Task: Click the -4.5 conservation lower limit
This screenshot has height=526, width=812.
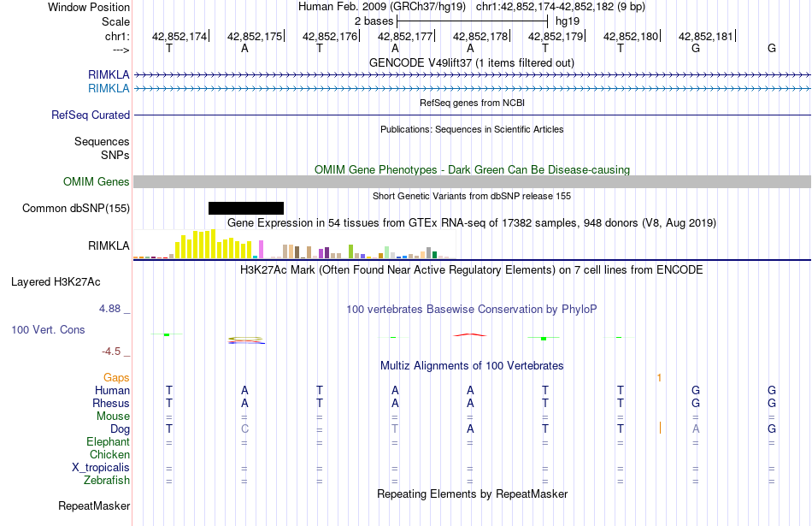Action: point(111,352)
